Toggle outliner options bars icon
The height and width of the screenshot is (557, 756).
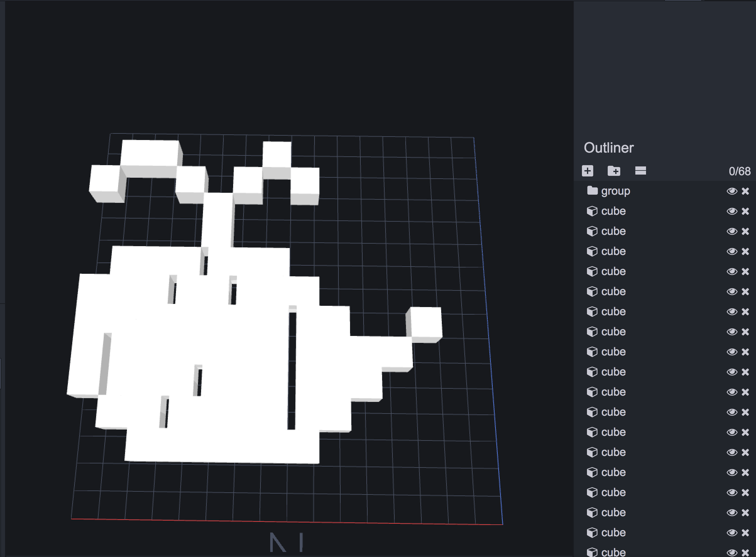640,170
